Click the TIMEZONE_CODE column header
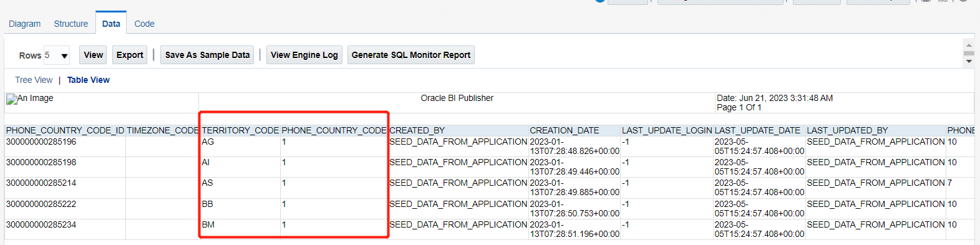 tap(163, 130)
